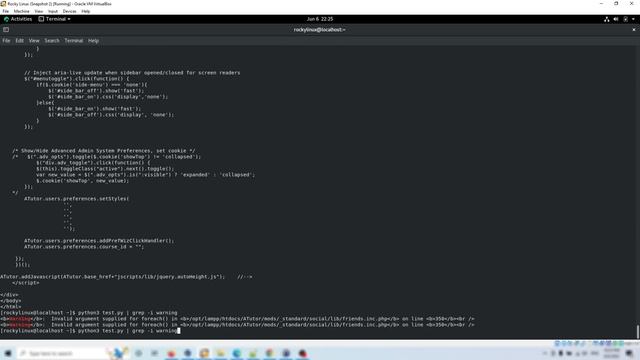Click the network status icon in GNOME top bar
This screenshot has height=360, width=640.
pos(607,19)
